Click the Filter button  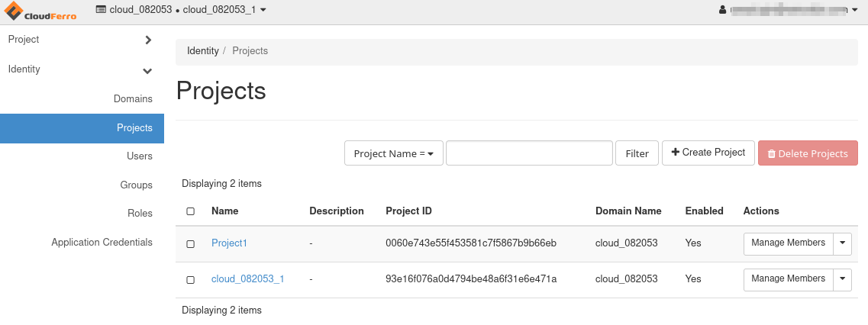click(637, 153)
